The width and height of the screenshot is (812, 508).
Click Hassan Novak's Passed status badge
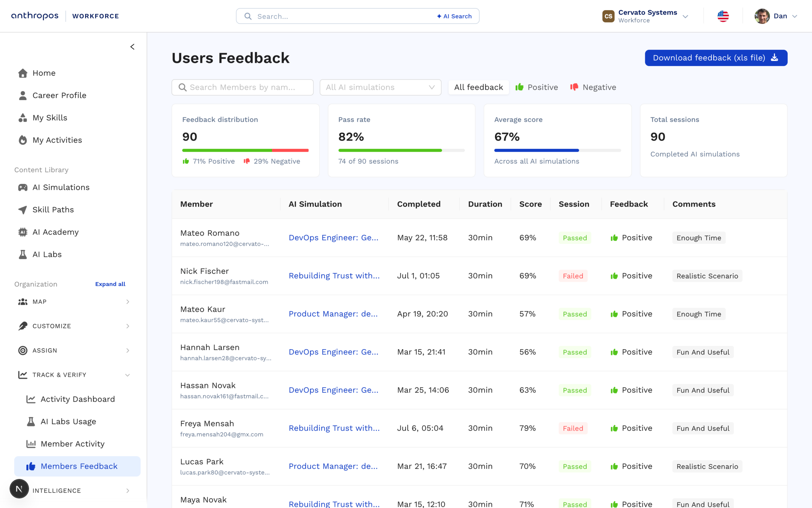click(x=574, y=390)
